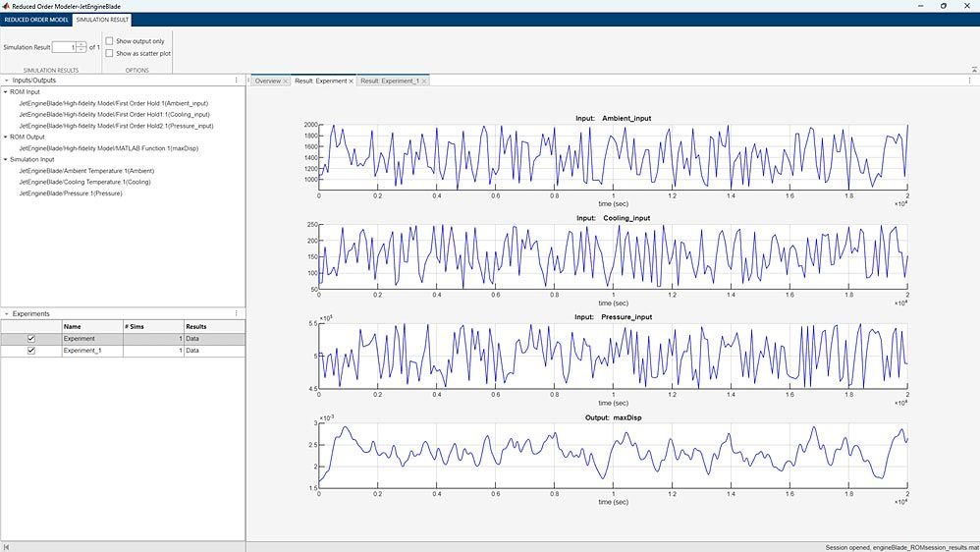The image size is (980, 552).
Task: Select the Pressure simulation input signal
Action: (71, 193)
